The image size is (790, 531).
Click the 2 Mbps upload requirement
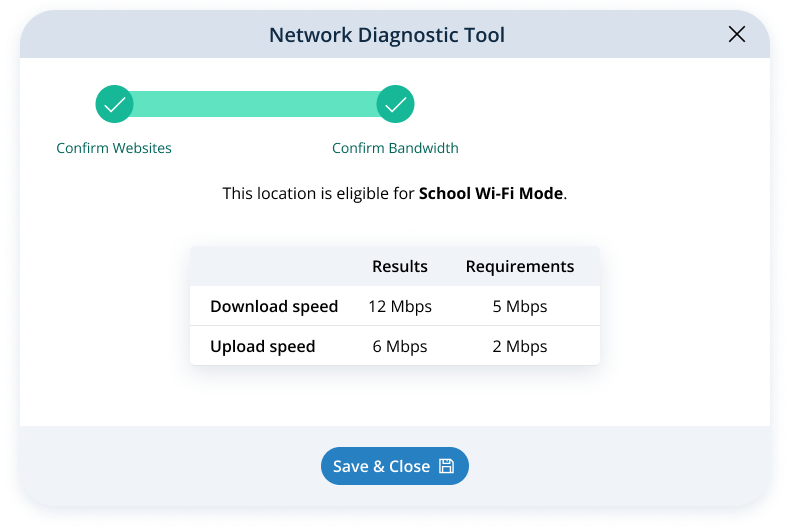point(520,347)
